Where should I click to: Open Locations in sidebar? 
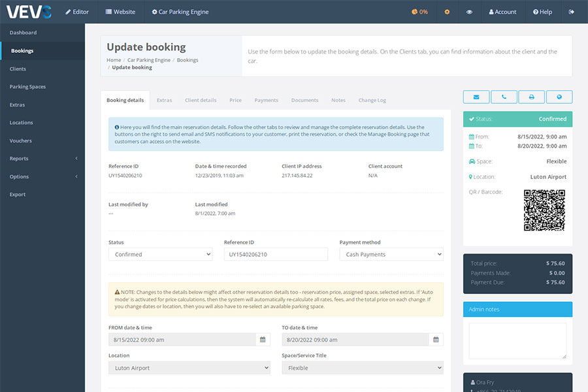(42, 123)
